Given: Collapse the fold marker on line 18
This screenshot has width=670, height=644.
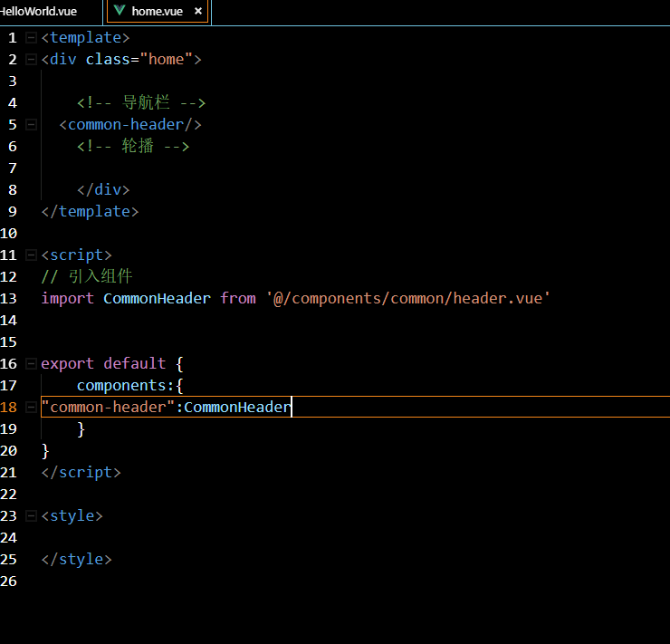Looking at the screenshot, I should (x=31, y=408).
